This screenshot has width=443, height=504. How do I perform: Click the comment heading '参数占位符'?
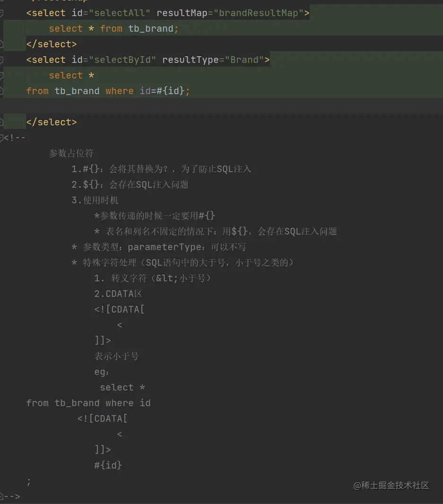pyautogui.click(x=71, y=153)
